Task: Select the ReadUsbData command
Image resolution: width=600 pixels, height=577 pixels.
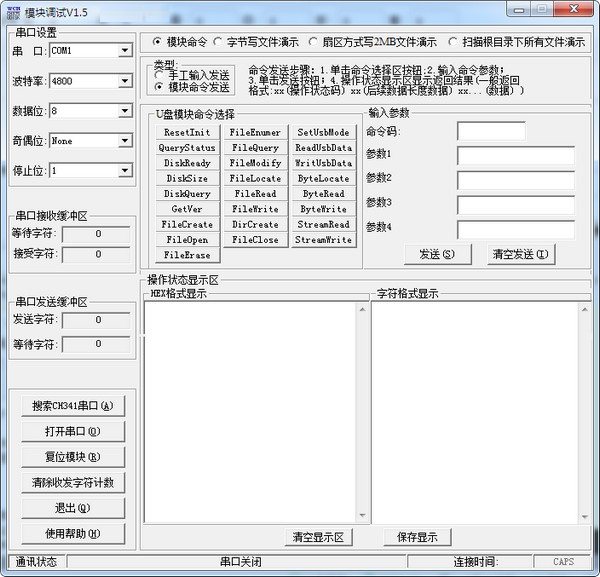Action: tap(324, 148)
